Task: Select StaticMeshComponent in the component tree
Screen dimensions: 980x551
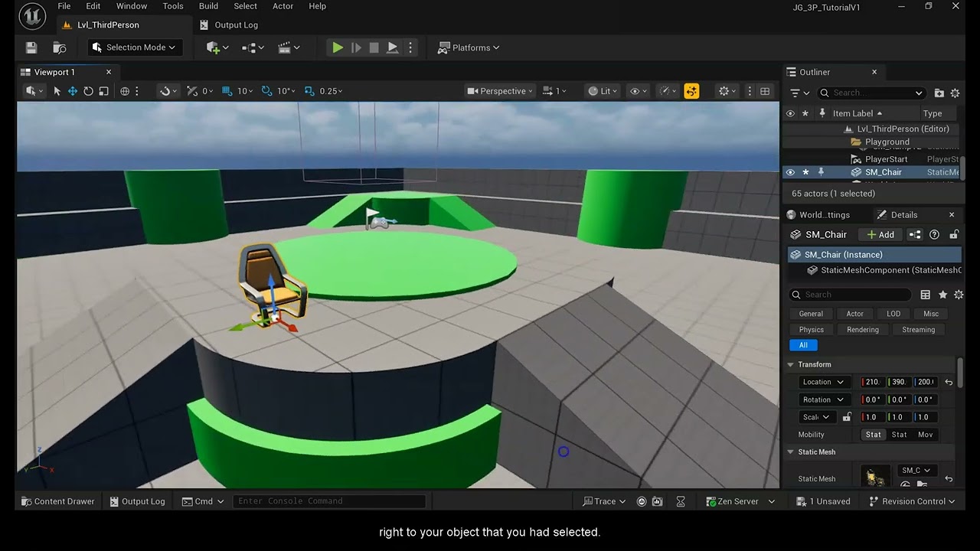Action: (x=884, y=270)
